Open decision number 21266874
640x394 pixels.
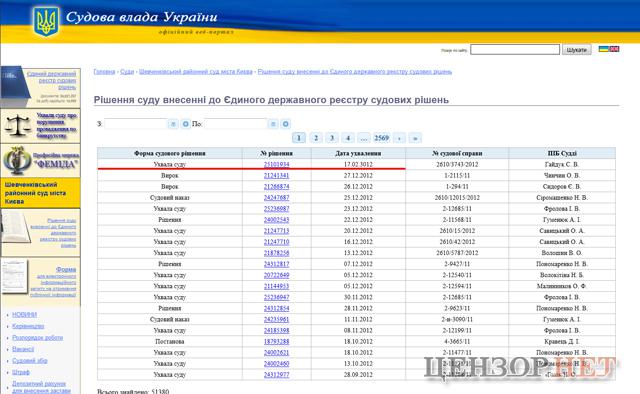(x=276, y=187)
